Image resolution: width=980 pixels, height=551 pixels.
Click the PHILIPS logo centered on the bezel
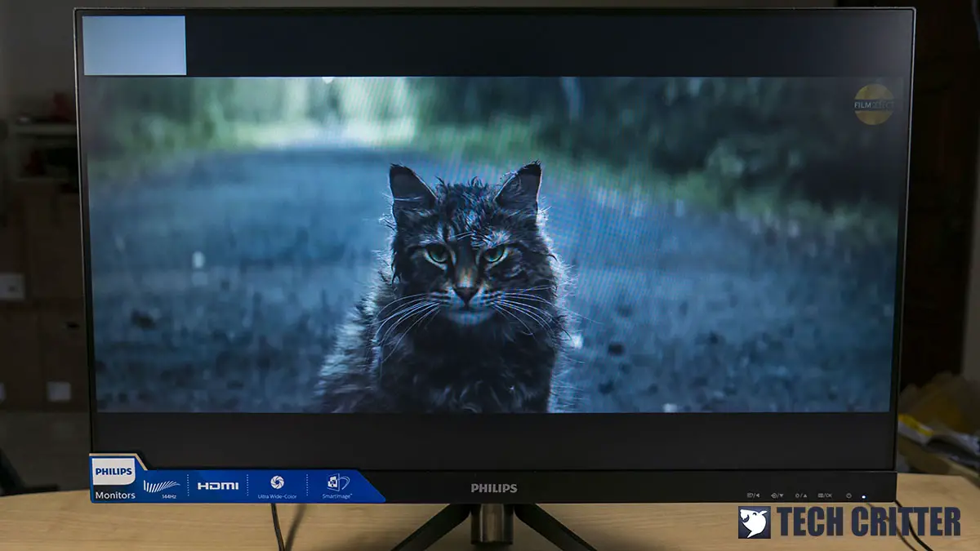(x=494, y=488)
